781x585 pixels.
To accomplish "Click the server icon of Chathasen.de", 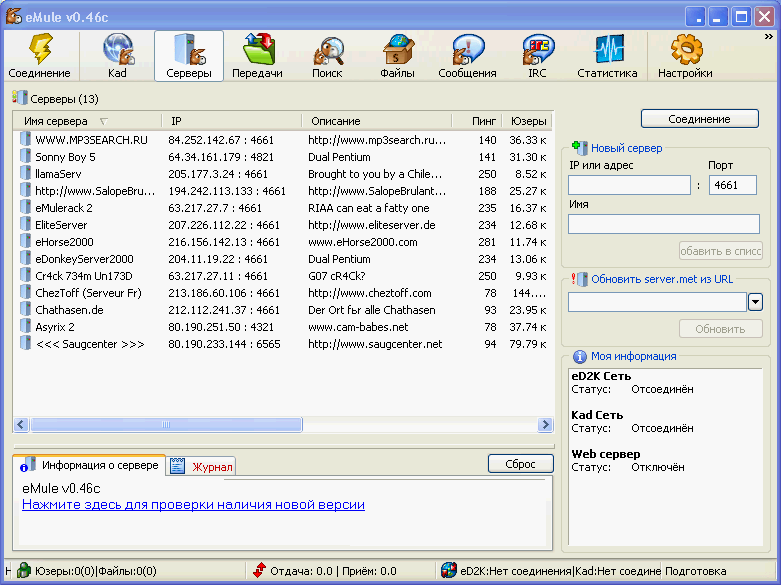I will point(25,308).
